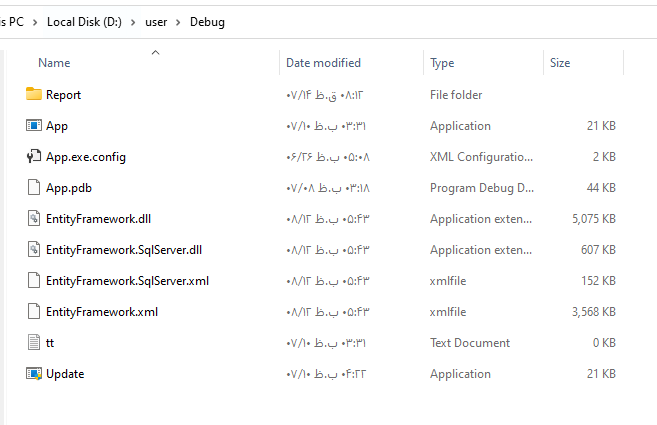Select the Report folder icon
657x425 pixels.
click(33, 95)
